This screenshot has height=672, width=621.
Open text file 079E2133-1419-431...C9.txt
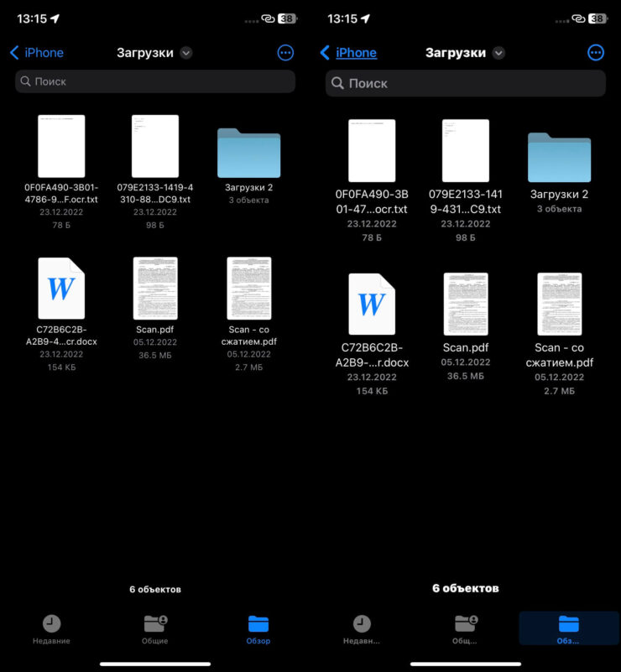[466, 151]
